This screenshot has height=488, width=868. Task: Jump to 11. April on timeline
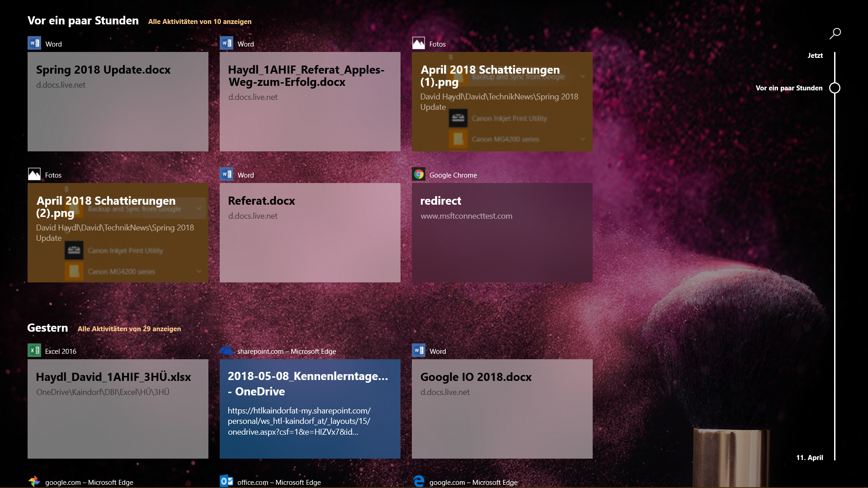coord(810,458)
